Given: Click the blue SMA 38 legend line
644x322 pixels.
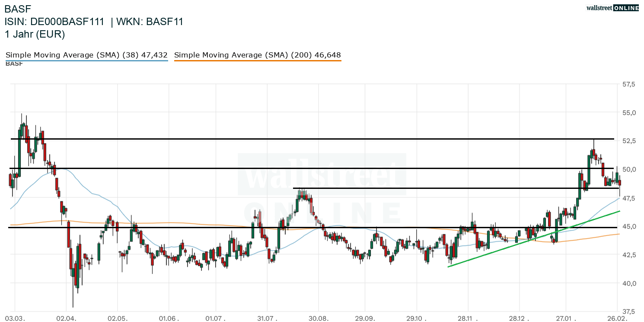Looking at the screenshot, I should [86, 61].
